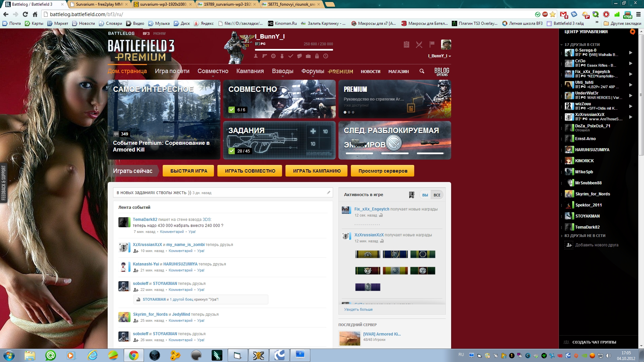The height and width of the screenshot is (362, 644).
Task: Click the BF3 PC platform filter icon
Action: point(412,195)
